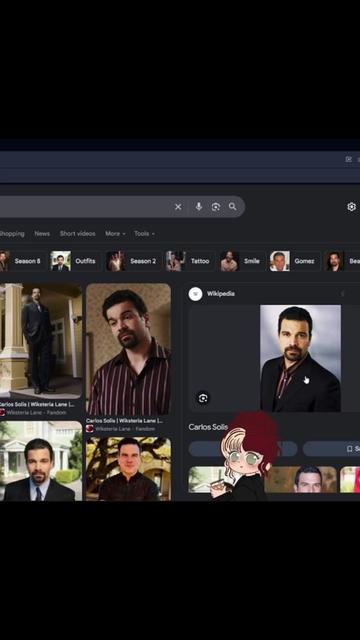Screen dimensions: 360x640
Task: Select the Season 5 filter chip
Action: [x=23, y=261]
